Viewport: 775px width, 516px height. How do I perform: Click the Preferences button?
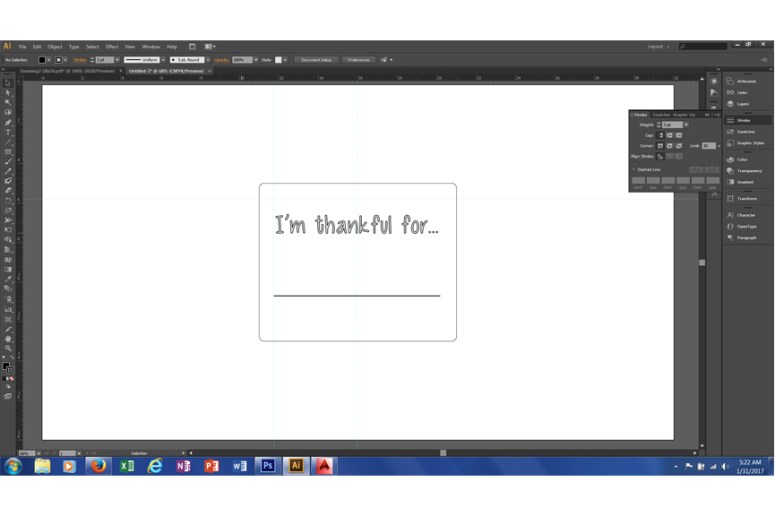[359, 59]
